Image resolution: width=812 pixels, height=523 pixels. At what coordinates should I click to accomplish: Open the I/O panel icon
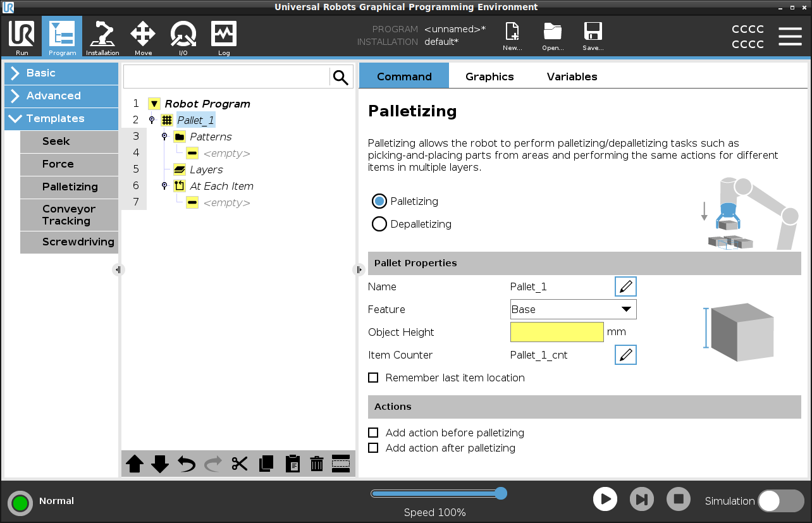pyautogui.click(x=183, y=37)
